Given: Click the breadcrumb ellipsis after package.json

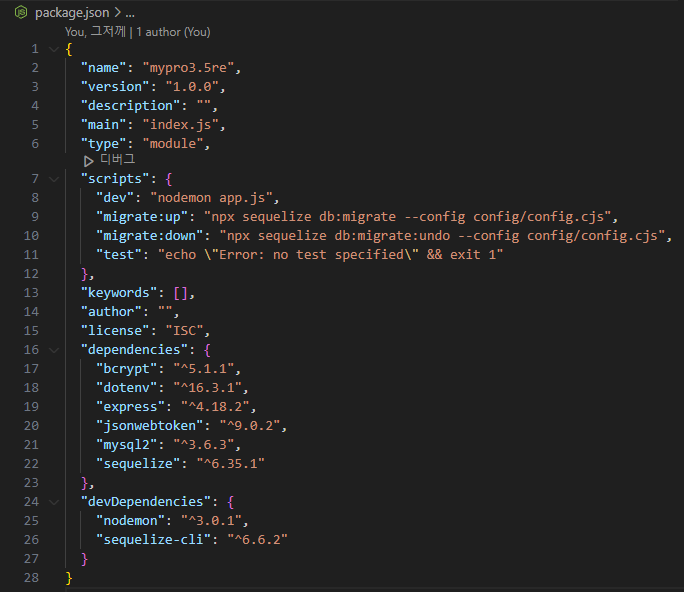Looking at the screenshot, I should click(x=130, y=13).
